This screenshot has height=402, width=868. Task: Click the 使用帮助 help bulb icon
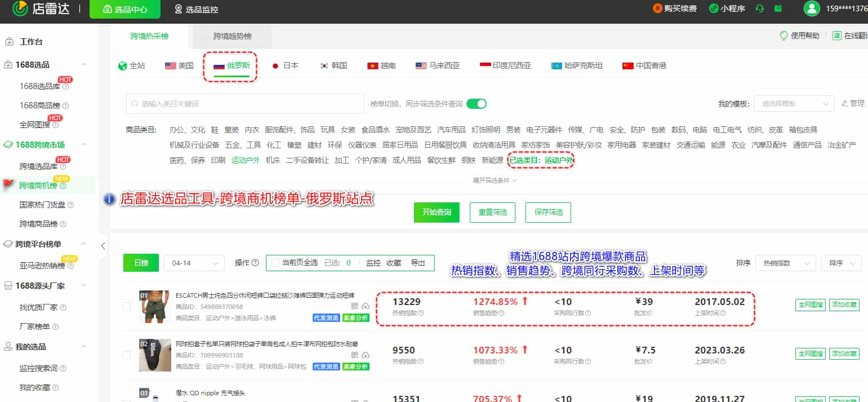point(784,35)
